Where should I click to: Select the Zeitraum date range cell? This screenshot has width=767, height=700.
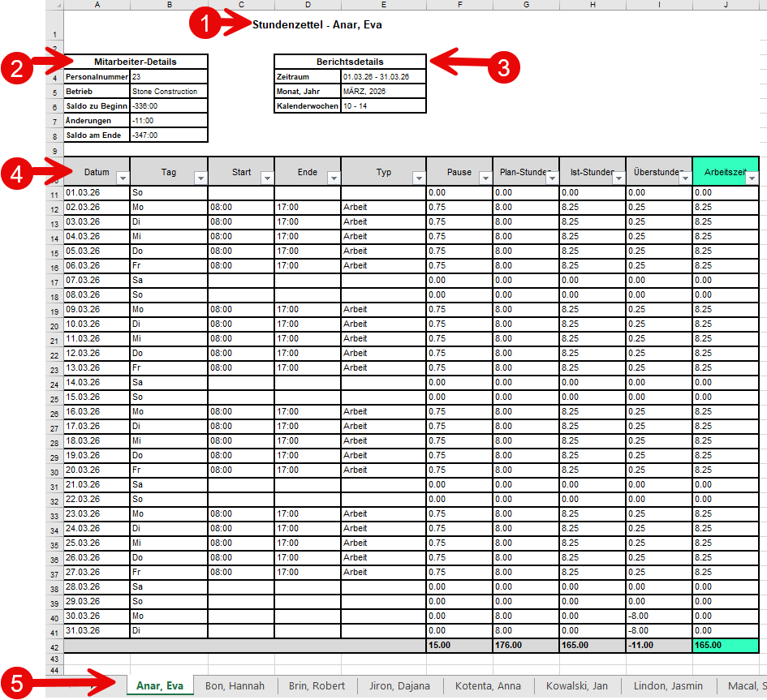382,76
